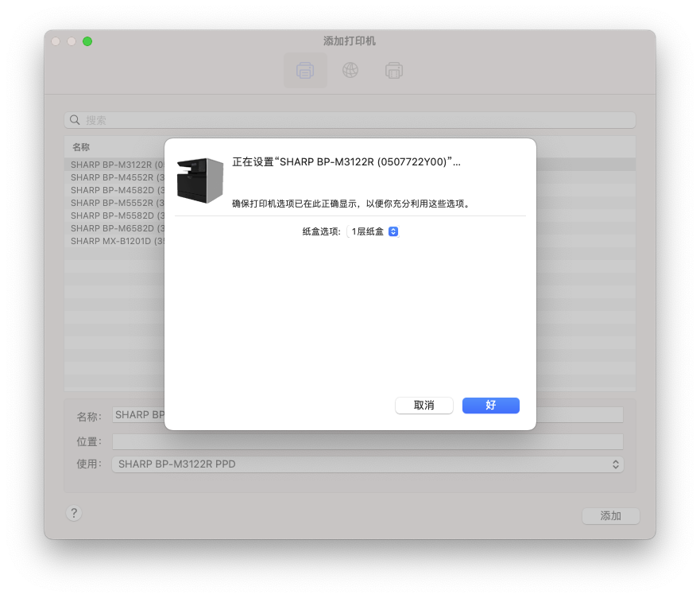Click the 名称 text field
The width and height of the screenshot is (700, 598).
[x=368, y=415]
